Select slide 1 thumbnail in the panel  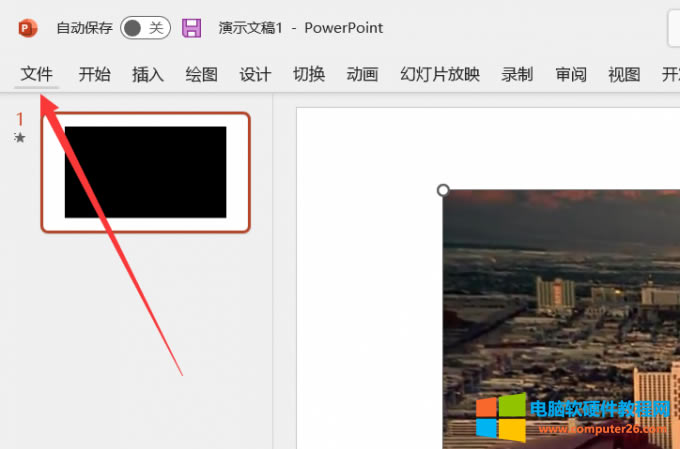[x=145, y=172]
